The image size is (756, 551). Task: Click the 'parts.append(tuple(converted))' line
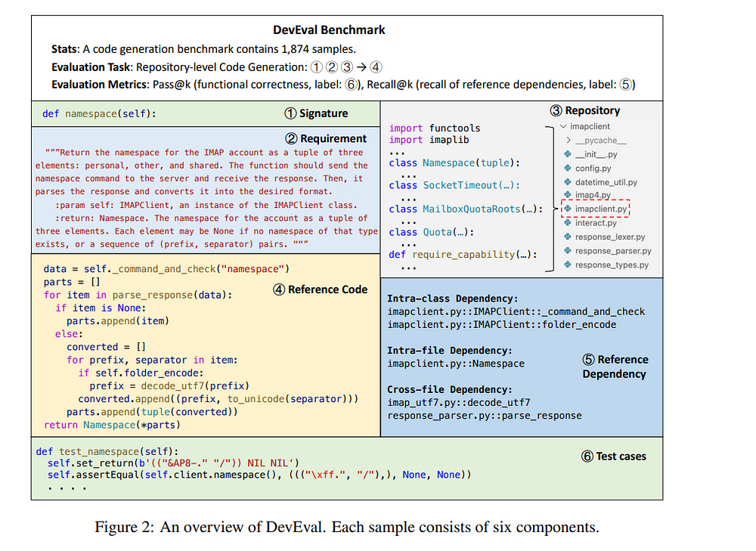click(x=153, y=412)
